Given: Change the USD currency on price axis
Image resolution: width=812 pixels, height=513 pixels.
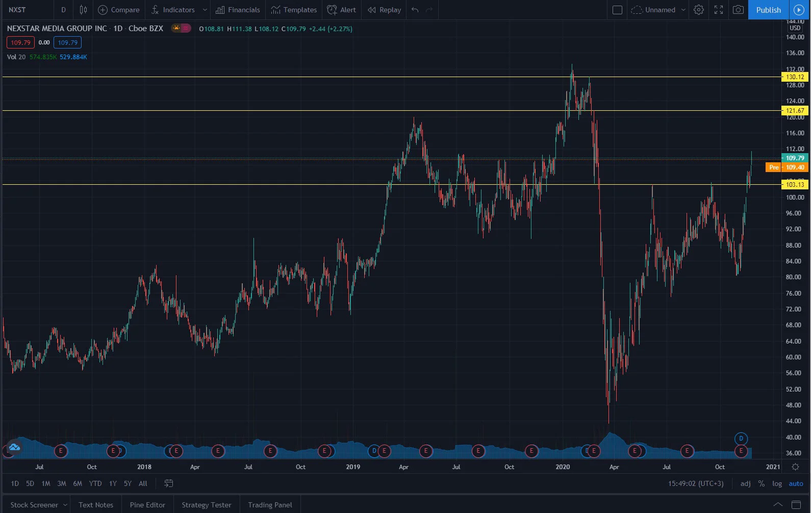Looking at the screenshot, I should point(795,28).
